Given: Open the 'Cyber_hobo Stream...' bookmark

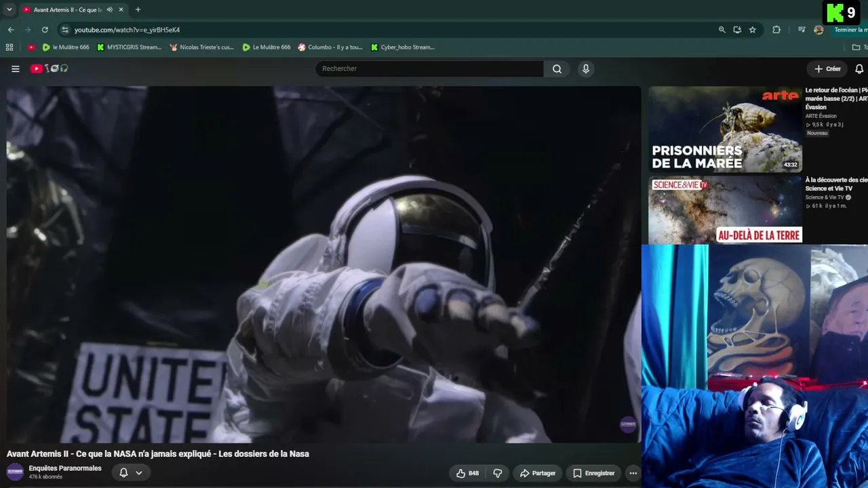Looking at the screenshot, I should pos(403,47).
